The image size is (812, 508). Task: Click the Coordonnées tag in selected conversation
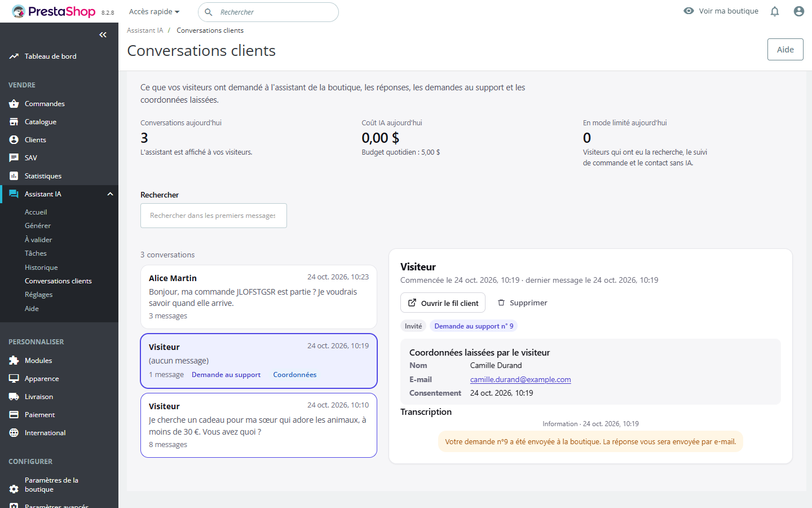pyautogui.click(x=295, y=375)
